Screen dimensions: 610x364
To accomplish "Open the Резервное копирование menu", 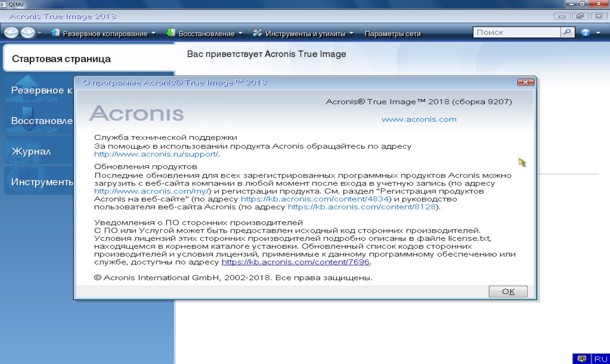I will (x=105, y=33).
